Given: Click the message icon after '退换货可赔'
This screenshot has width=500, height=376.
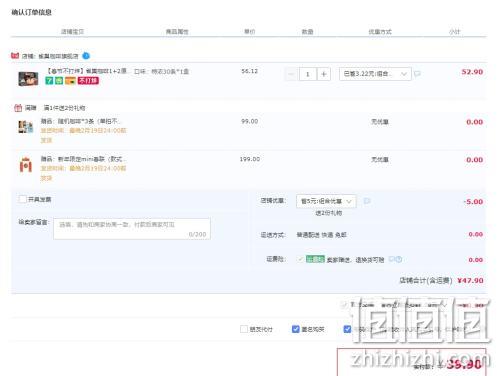Looking at the screenshot, I should tap(392, 259).
